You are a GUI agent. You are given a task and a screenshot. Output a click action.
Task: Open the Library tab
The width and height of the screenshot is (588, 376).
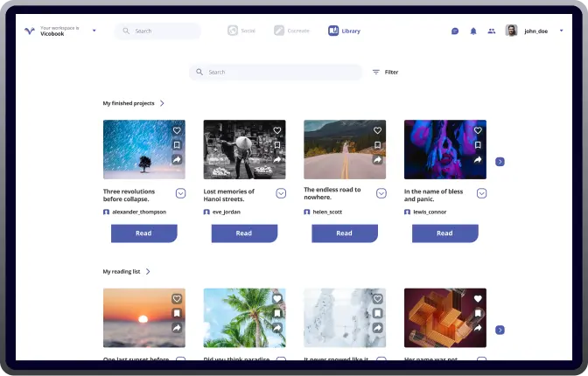(344, 31)
